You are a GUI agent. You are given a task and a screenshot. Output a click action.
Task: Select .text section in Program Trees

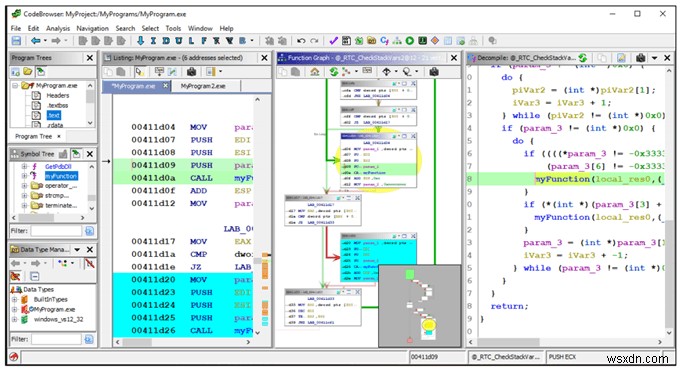click(x=54, y=115)
